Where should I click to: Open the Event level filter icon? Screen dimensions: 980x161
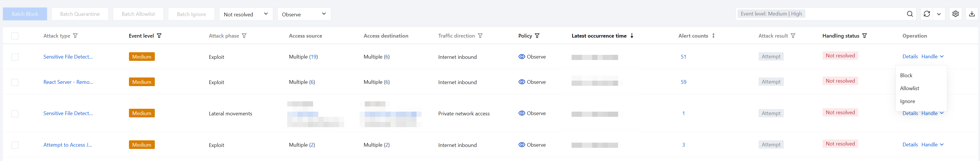(159, 36)
